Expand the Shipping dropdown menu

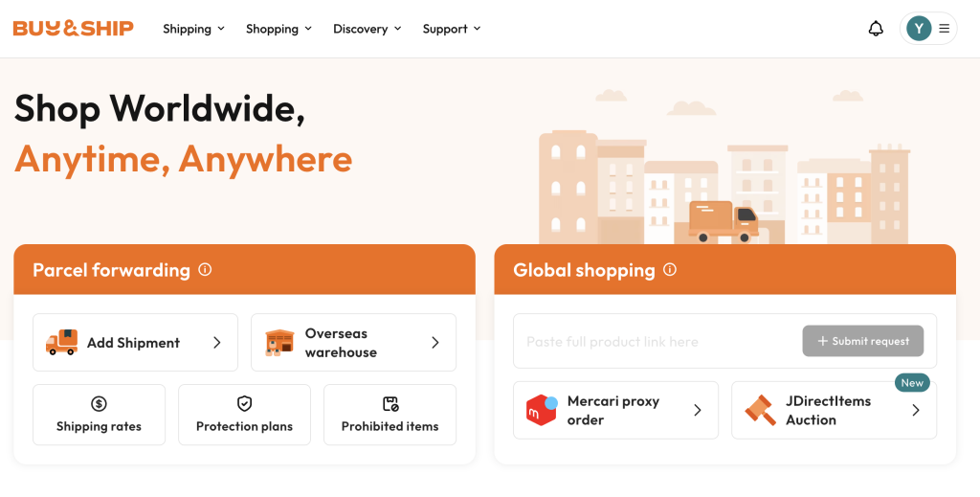[193, 29]
